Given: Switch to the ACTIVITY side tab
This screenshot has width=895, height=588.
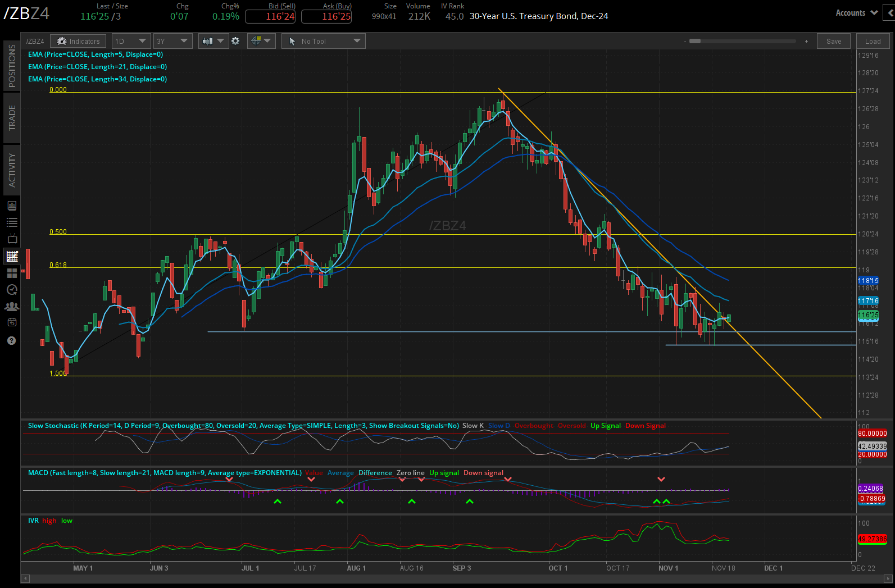Looking at the screenshot, I should pyautogui.click(x=12, y=170).
